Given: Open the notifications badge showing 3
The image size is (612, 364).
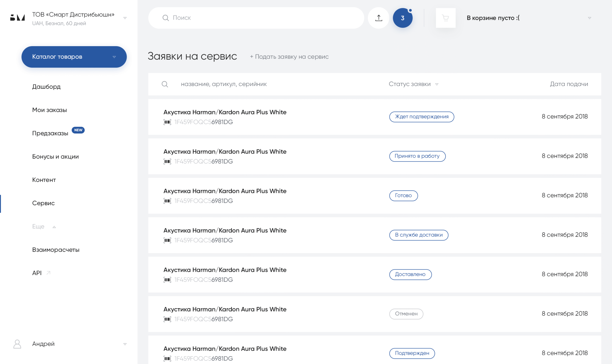Looking at the screenshot, I should click(x=403, y=18).
